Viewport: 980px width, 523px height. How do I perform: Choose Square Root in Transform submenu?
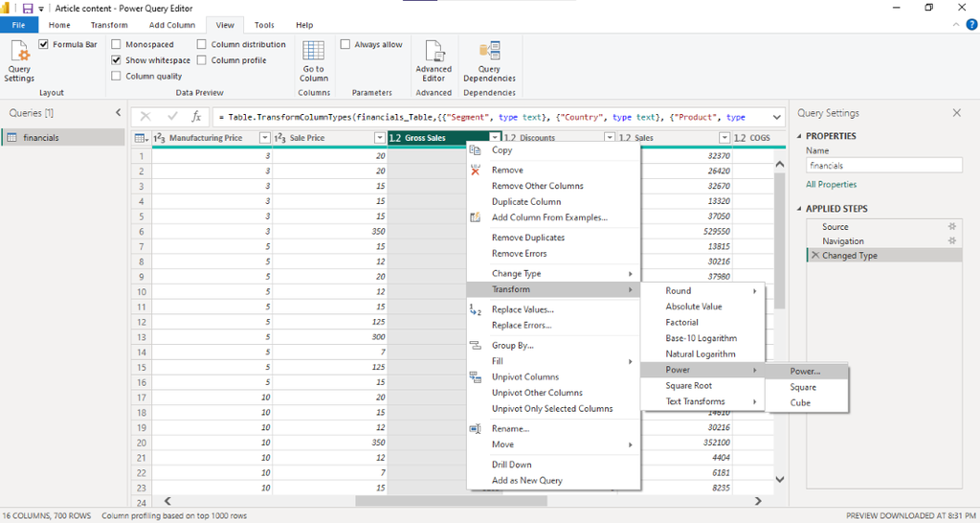pyautogui.click(x=689, y=386)
